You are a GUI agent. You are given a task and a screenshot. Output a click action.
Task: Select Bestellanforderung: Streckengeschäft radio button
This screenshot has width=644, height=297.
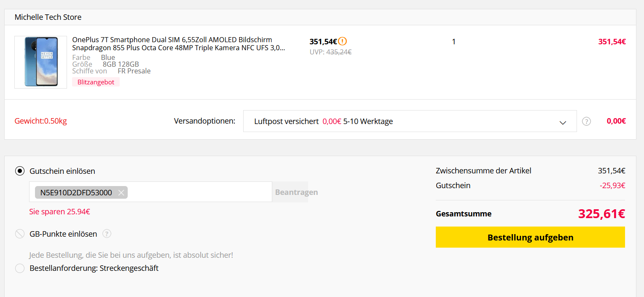(20, 268)
